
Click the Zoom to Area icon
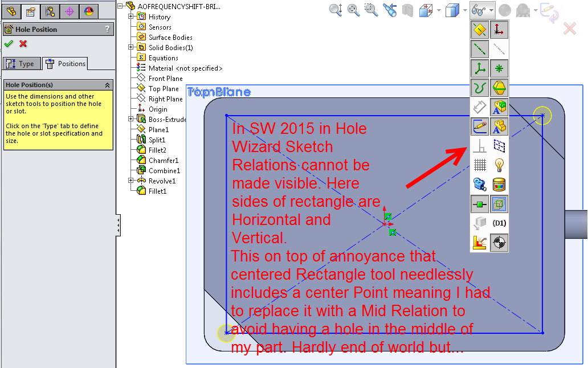(x=371, y=10)
